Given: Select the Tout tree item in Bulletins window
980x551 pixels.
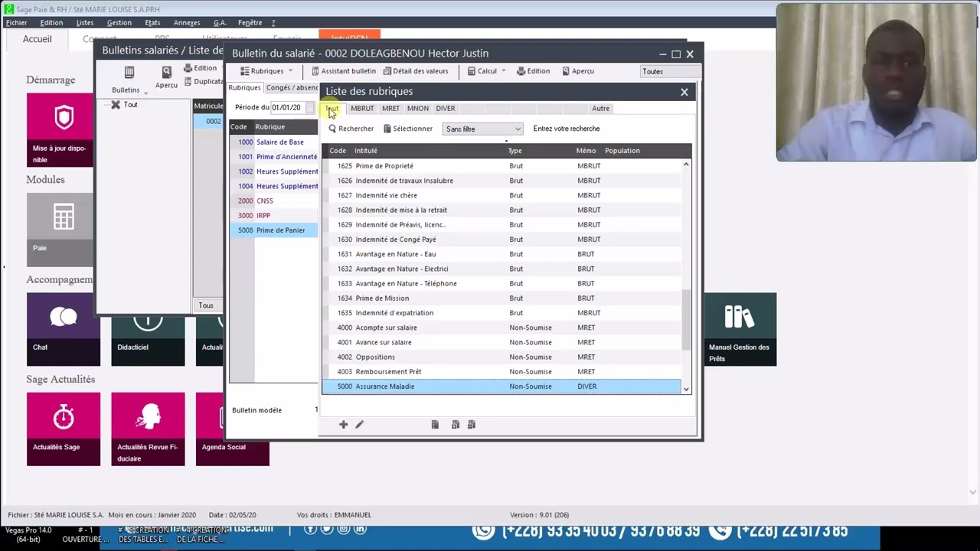Looking at the screenshot, I should click(130, 105).
